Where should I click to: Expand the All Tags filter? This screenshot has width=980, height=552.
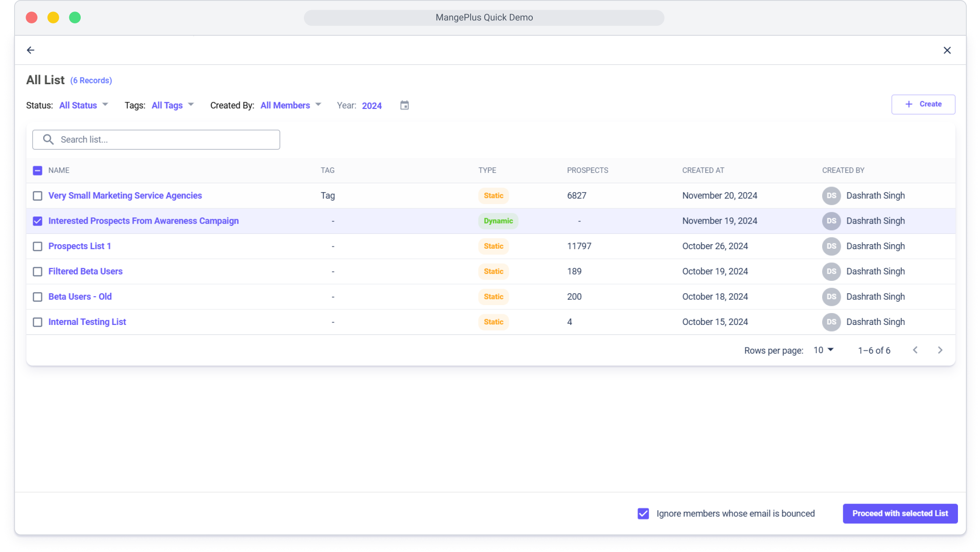[x=172, y=105]
